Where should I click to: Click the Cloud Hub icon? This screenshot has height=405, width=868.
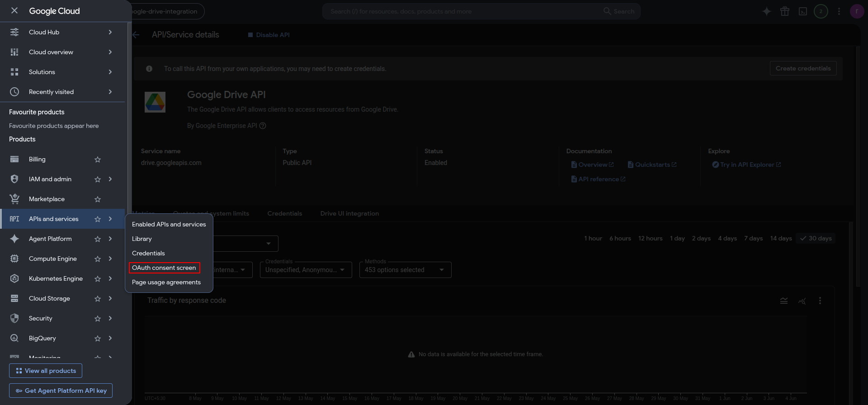coord(14,32)
